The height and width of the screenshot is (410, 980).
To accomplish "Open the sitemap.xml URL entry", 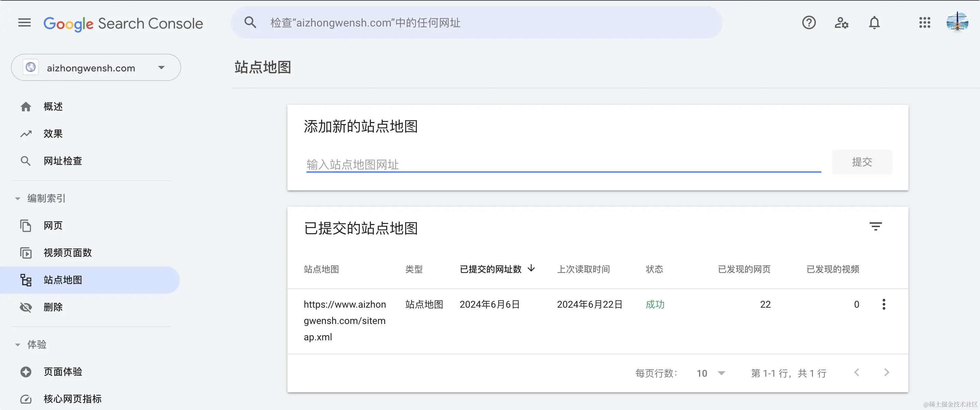I will (344, 320).
